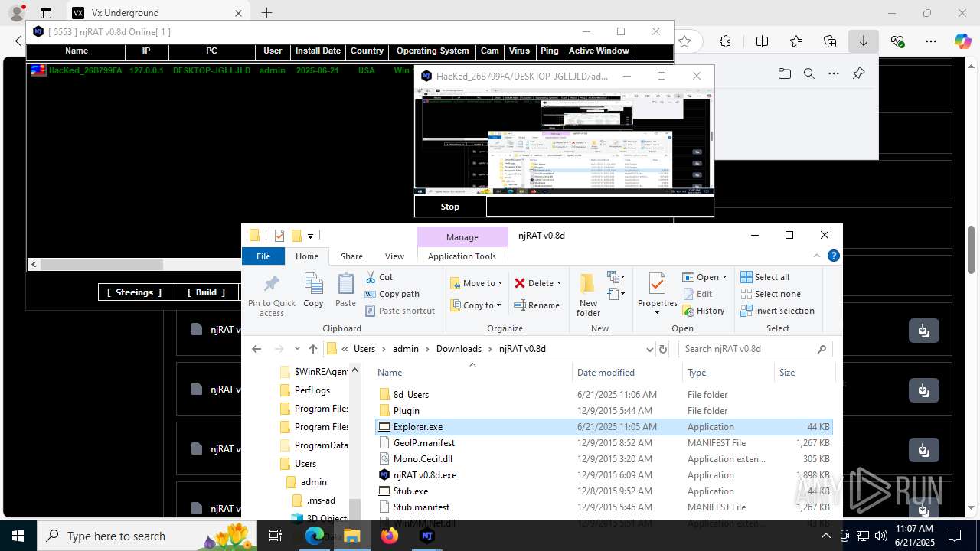Sort by Date modified column
The image size is (980, 551).
[606, 373]
